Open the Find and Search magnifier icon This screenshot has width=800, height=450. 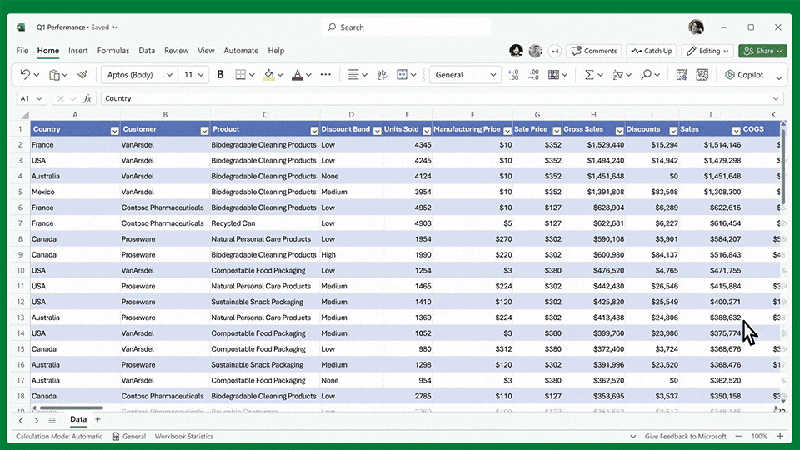(x=647, y=75)
